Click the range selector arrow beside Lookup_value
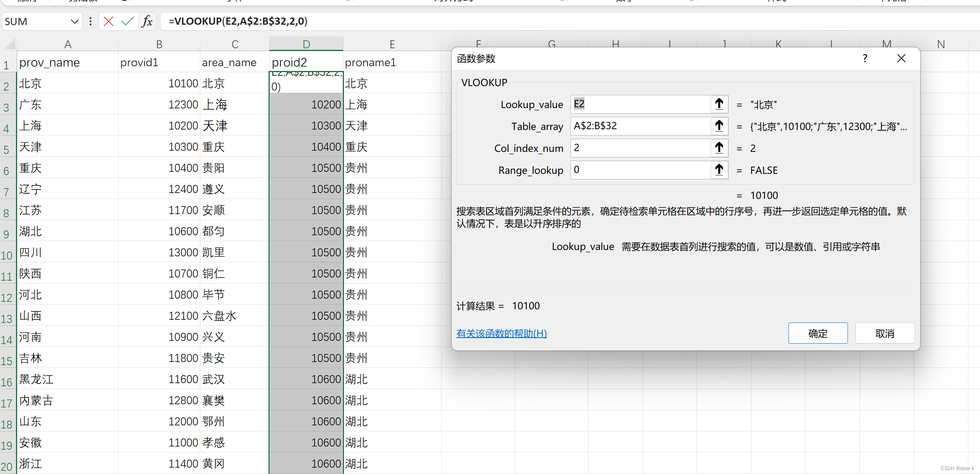980x474 pixels. point(719,104)
